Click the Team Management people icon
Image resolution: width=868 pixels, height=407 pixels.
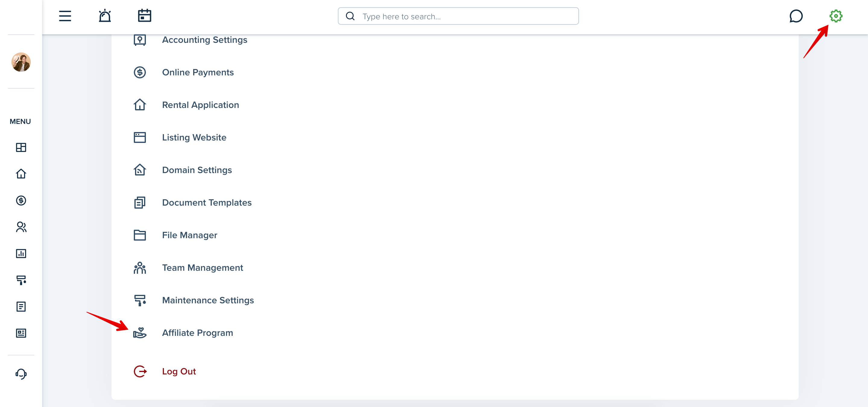tap(140, 268)
